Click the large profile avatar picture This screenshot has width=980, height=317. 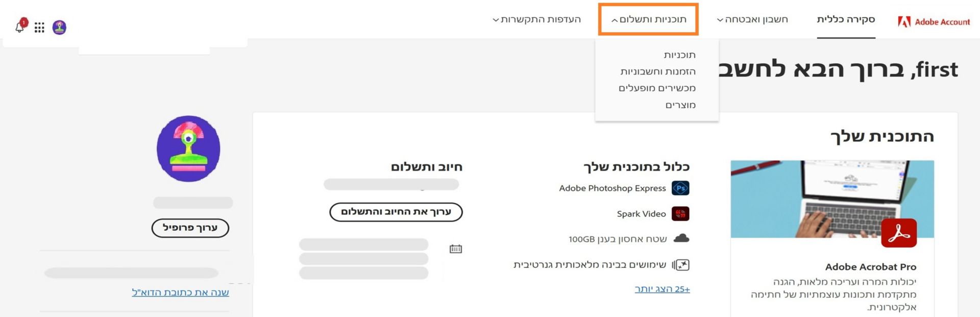point(188,149)
